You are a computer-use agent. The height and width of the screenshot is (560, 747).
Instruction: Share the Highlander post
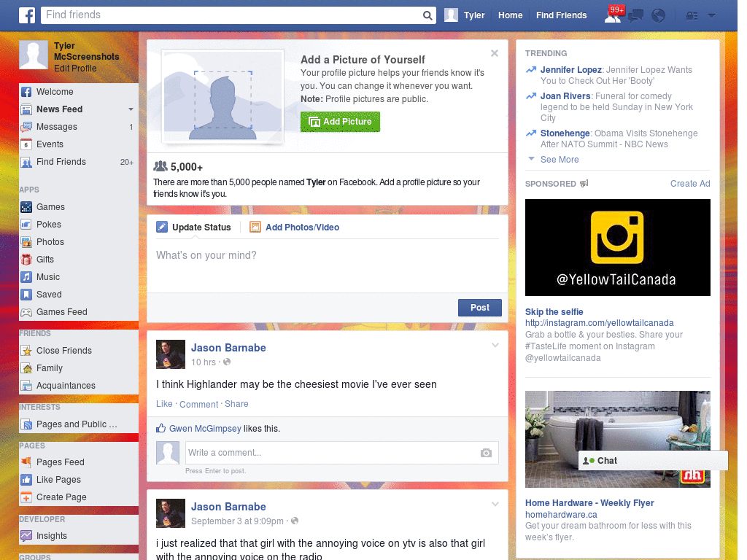(236, 404)
